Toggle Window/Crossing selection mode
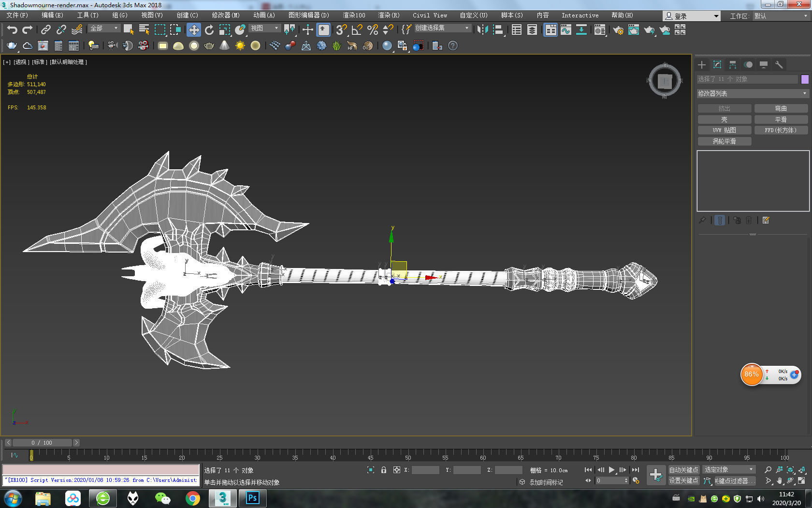The image size is (812, 508). pos(175,30)
